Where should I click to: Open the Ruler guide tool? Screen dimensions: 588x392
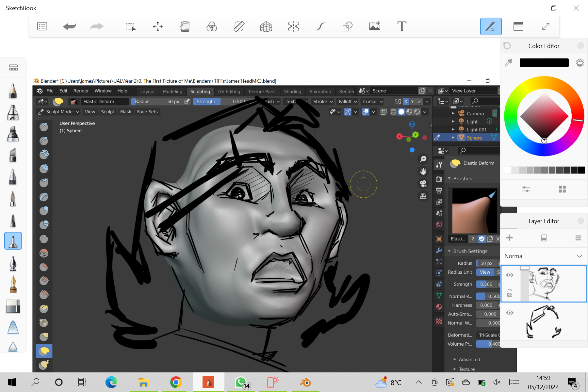239,26
